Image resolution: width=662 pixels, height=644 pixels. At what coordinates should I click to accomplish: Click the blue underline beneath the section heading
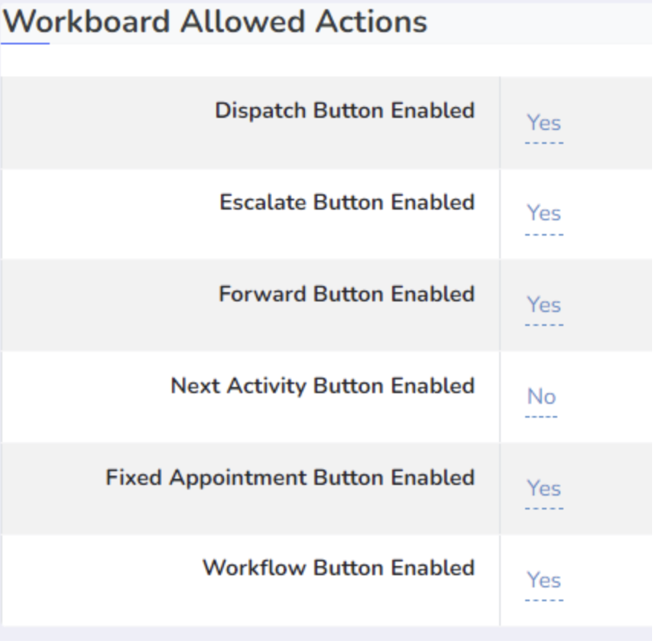(x=25, y=44)
